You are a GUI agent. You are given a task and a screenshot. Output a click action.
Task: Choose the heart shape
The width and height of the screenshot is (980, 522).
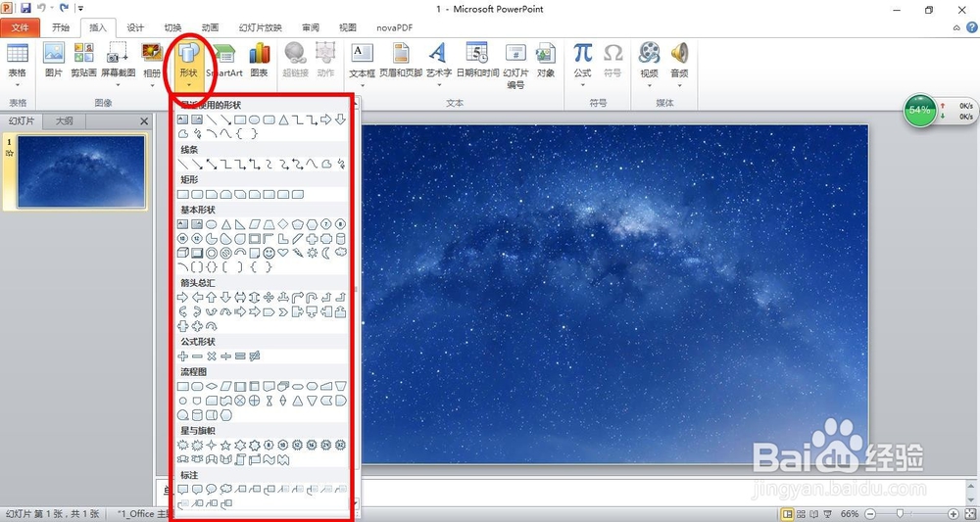click(x=283, y=253)
